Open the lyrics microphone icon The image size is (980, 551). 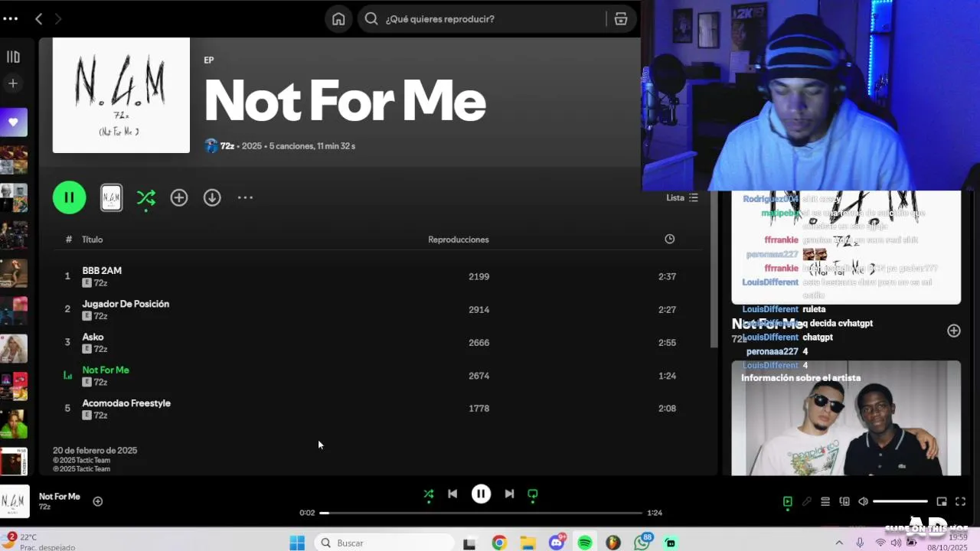[x=806, y=502]
